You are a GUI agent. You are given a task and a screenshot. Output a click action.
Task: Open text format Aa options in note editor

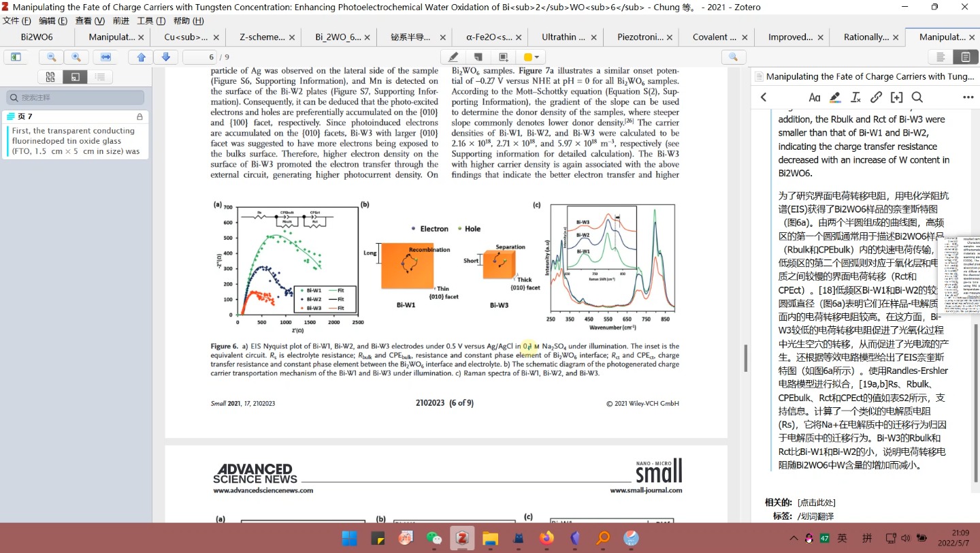pyautogui.click(x=814, y=97)
